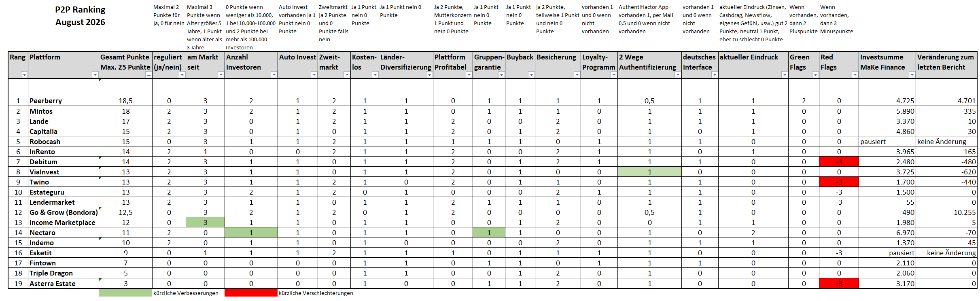Select the Debitum platform cell

pos(64,162)
